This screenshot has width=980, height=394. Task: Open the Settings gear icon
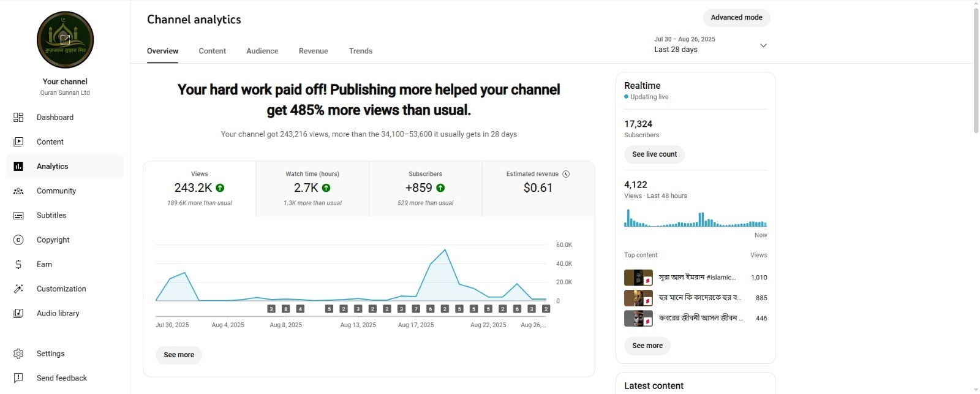[18, 354]
